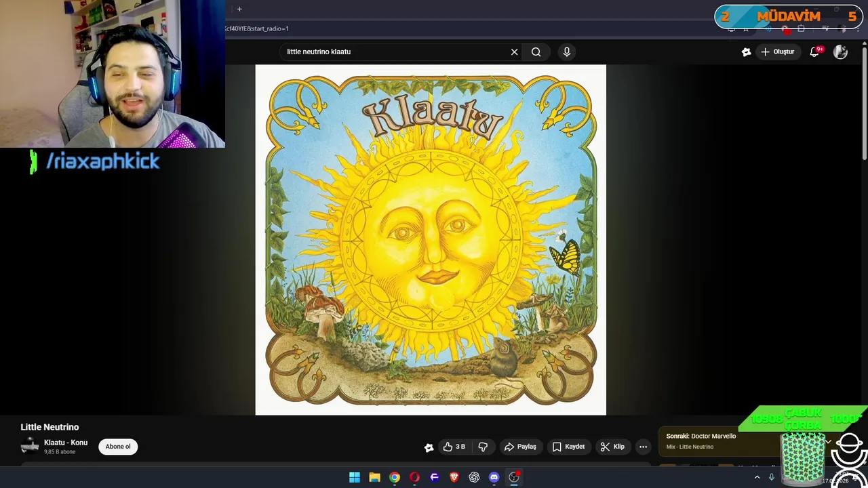Dislike the Little Neutrino video
Screen dimensions: 868x488
tap(483, 447)
